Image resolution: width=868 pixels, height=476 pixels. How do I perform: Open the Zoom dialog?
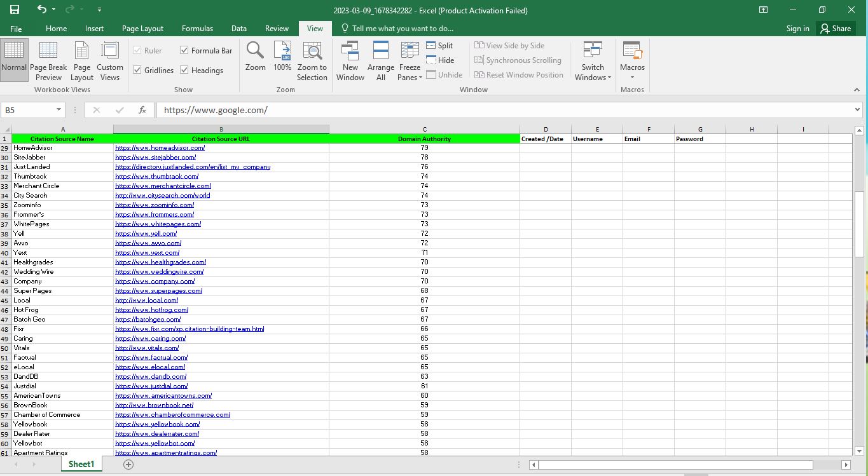coord(255,57)
